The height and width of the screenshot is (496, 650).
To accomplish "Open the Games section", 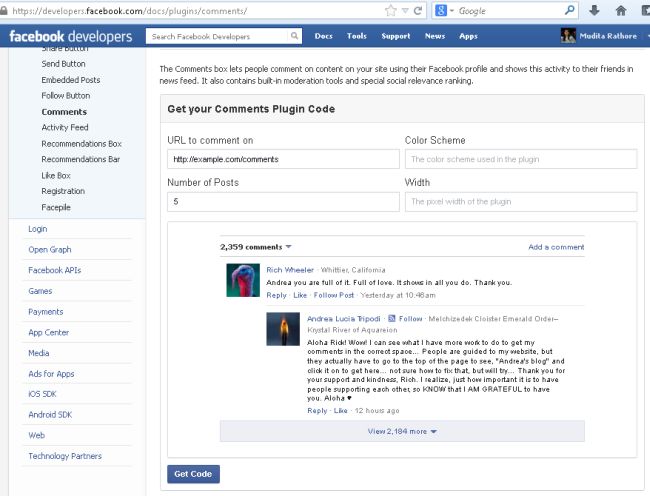I will [40, 291].
